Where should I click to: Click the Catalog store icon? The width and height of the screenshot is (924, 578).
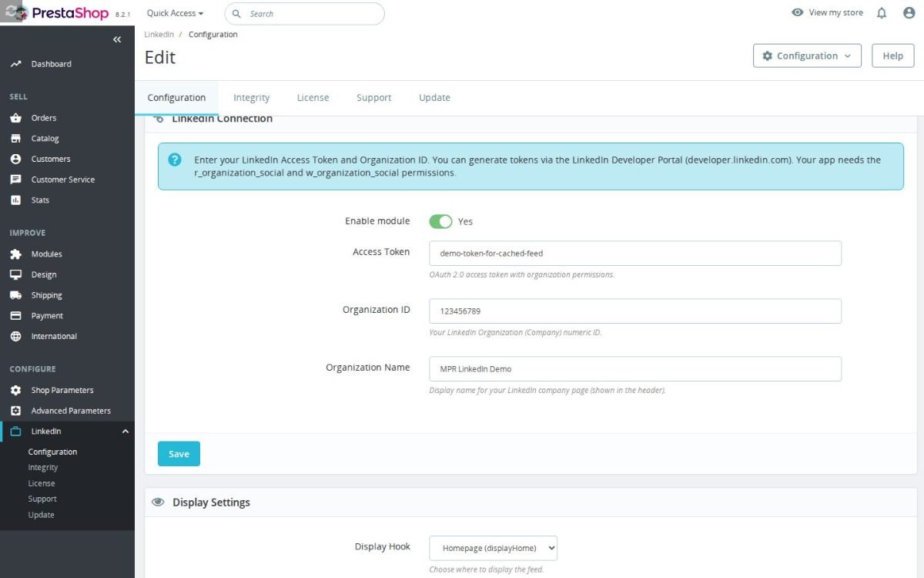15,139
